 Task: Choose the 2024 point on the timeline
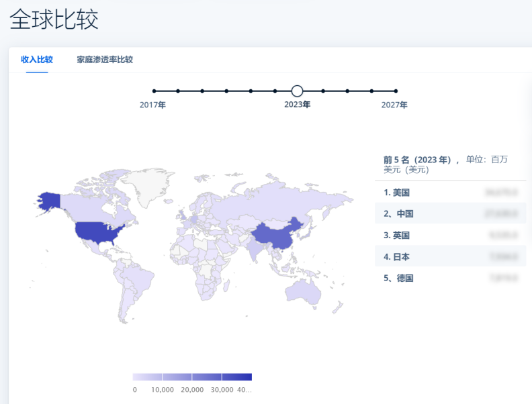click(x=323, y=91)
